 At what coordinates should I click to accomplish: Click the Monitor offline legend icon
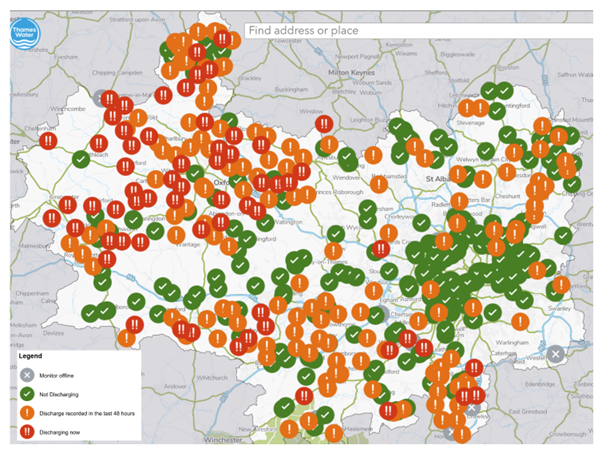pyautogui.click(x=27, y=376)
